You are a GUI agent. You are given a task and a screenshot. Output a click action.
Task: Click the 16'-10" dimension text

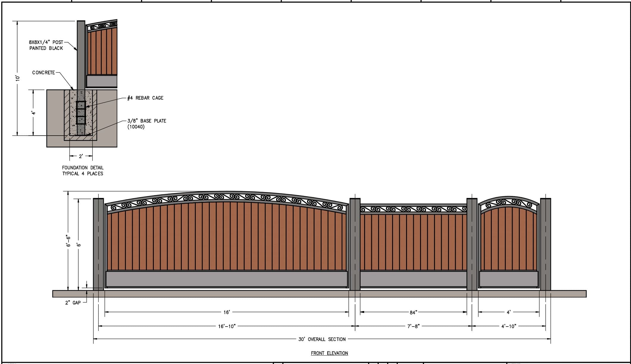click(x=227, y=326)
